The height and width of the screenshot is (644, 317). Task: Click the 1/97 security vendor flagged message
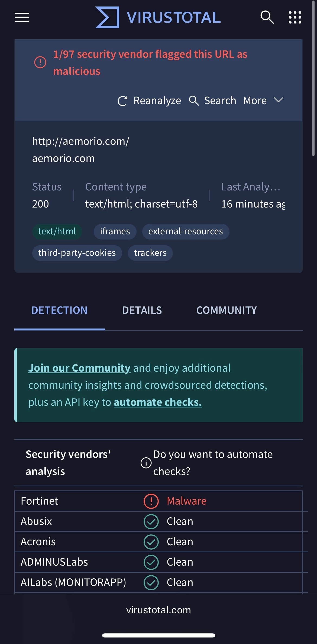coord(150,63)
